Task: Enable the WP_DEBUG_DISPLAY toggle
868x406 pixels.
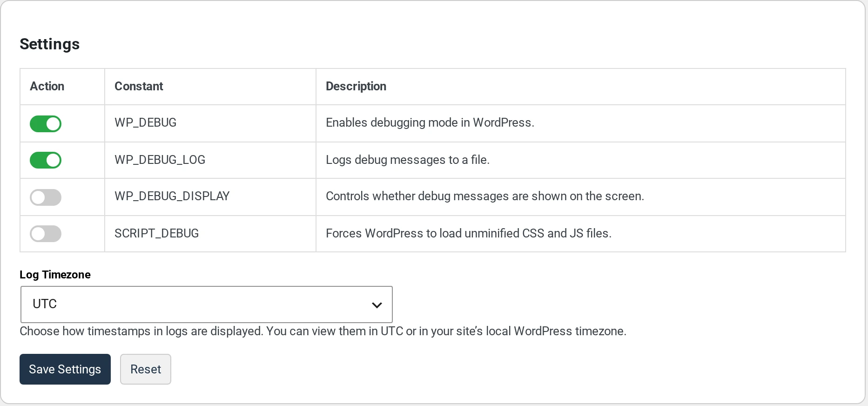Action: coord(46,197)
